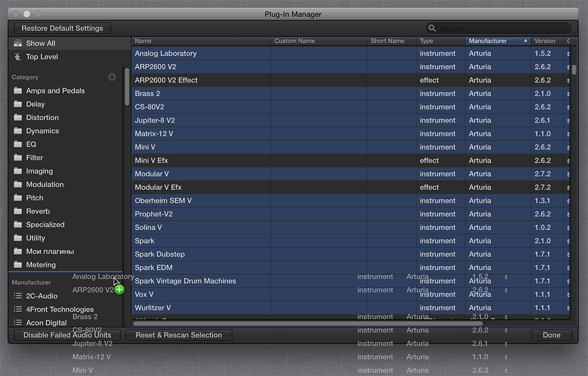Click the EQ folder icon
588x376 pixels.
(18, 144)
